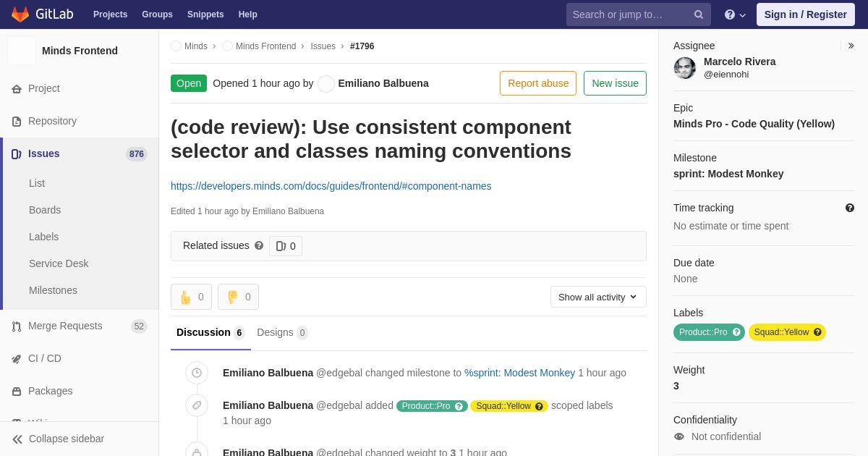Click the Merge Requests count badge 52
Screen dimensions: 868x456
point(139,326)
